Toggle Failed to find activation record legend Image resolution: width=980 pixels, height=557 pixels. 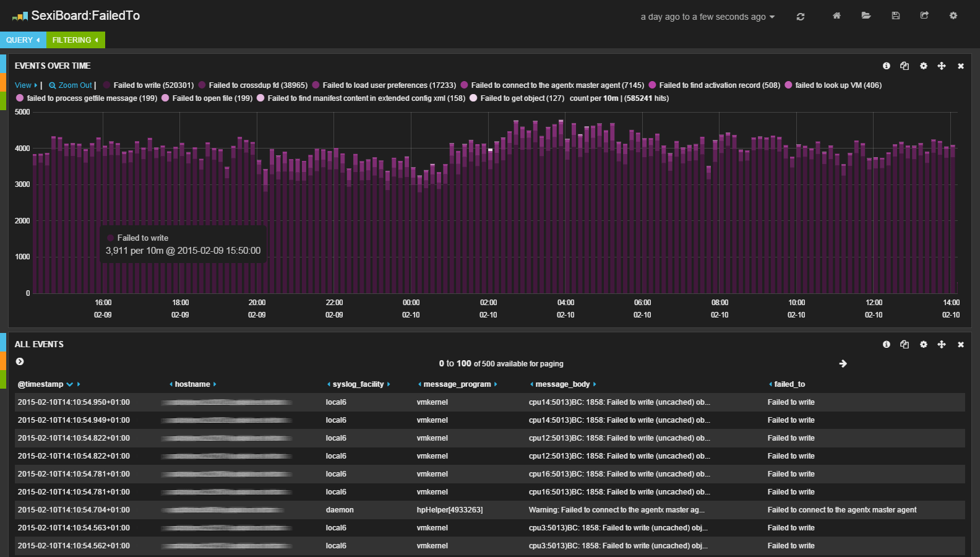click(x=715, y=85)
